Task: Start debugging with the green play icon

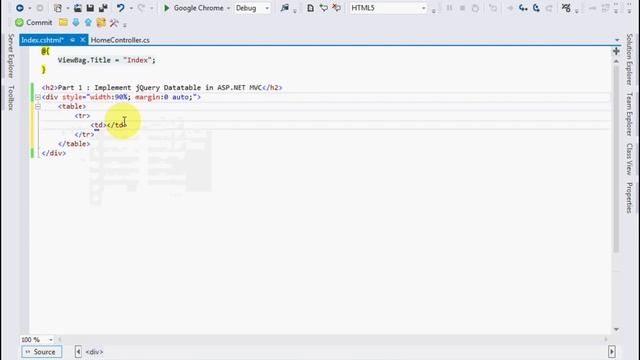Action: point(166,8)
